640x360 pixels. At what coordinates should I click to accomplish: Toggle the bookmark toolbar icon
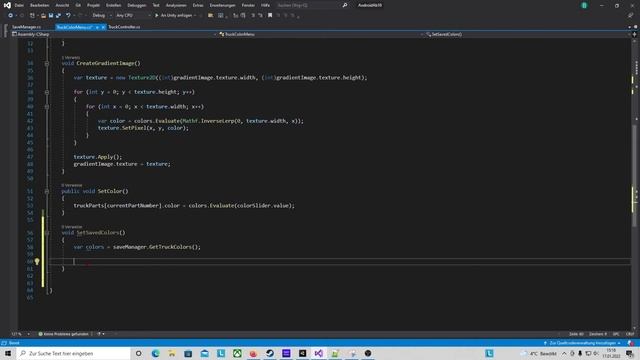[270, 16]
